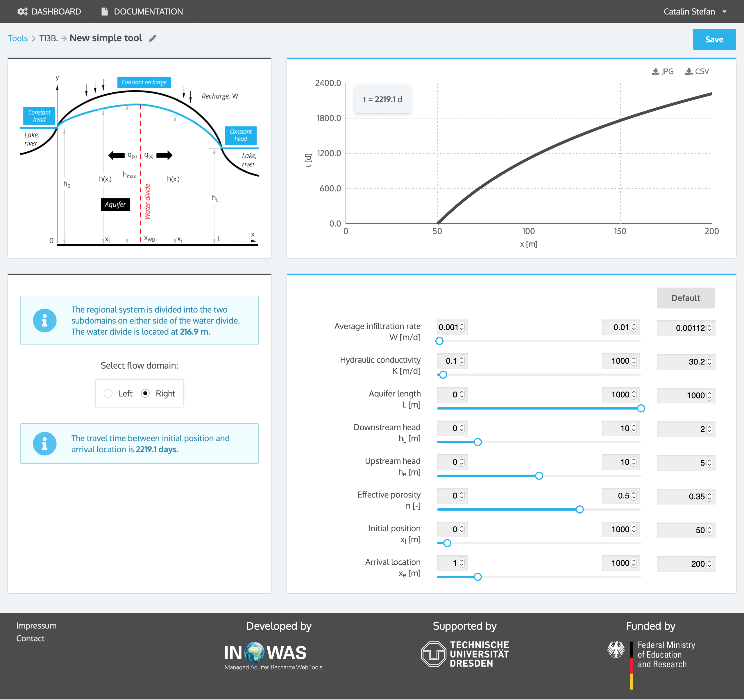Open the Documentation menu
This screenshot has height=700, width=744.
pyautogui.click(x=142, y=12)
